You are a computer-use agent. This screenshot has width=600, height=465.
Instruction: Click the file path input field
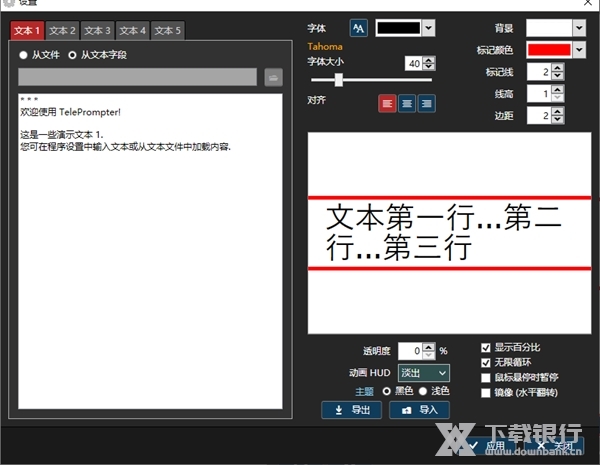tap(137, 77)
